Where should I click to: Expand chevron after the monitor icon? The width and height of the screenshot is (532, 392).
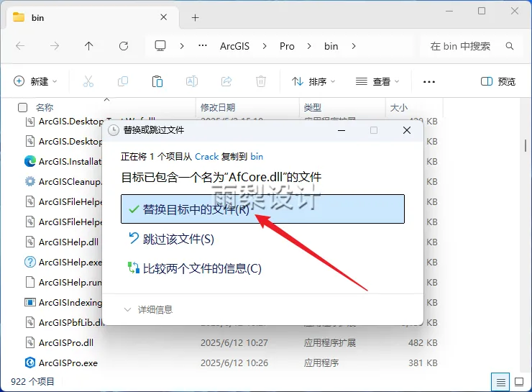coord(182,46)
